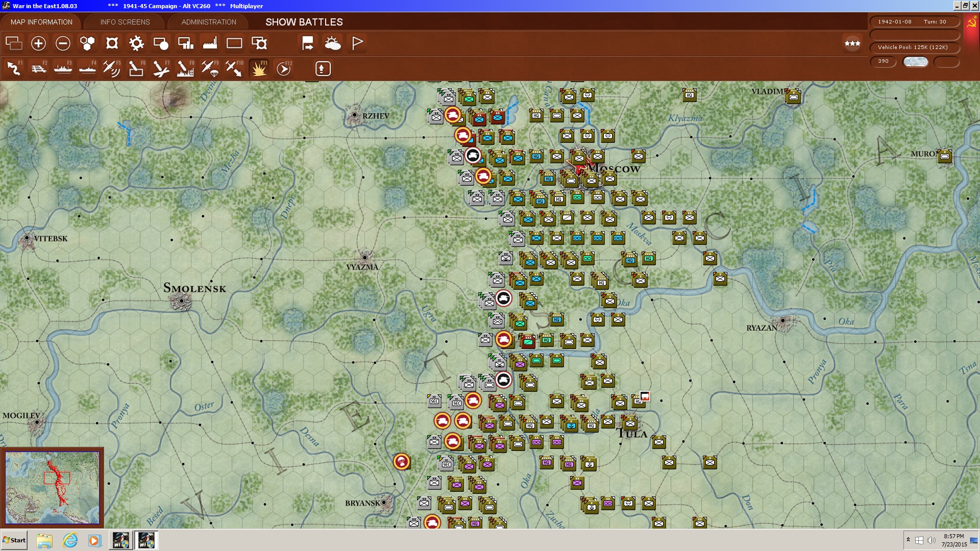Select Bomb unit mode (F6)
The image size is (980, 551).
[136, 68]
